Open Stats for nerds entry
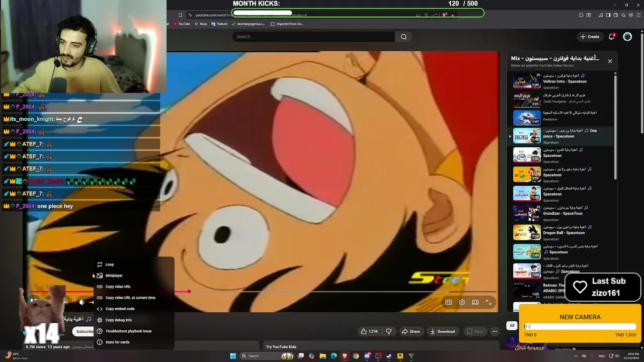The height and width of the screenshot is (362, 644). [133, 342]
